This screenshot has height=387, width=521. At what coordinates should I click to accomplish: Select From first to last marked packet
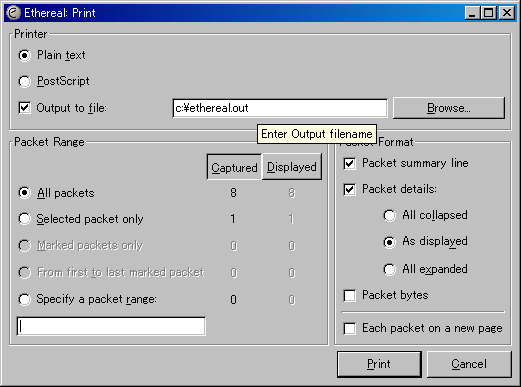(24, 272)
